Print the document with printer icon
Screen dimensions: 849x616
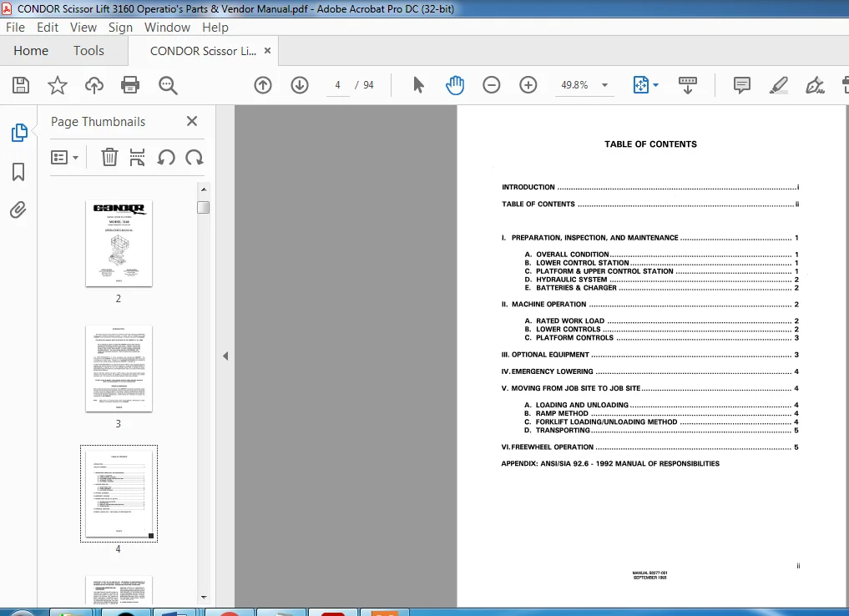pyautogui.click(x=130, y=85)
